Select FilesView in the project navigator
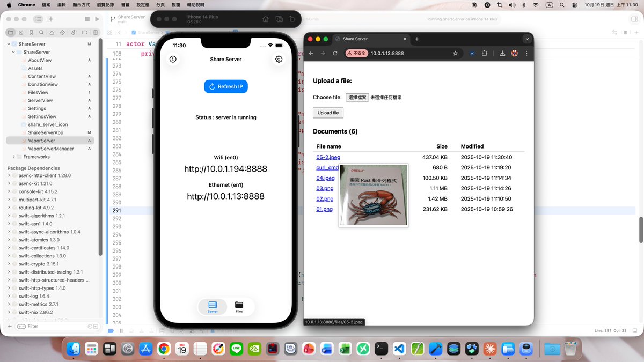 pyautogui.click(x=38, y=92)
